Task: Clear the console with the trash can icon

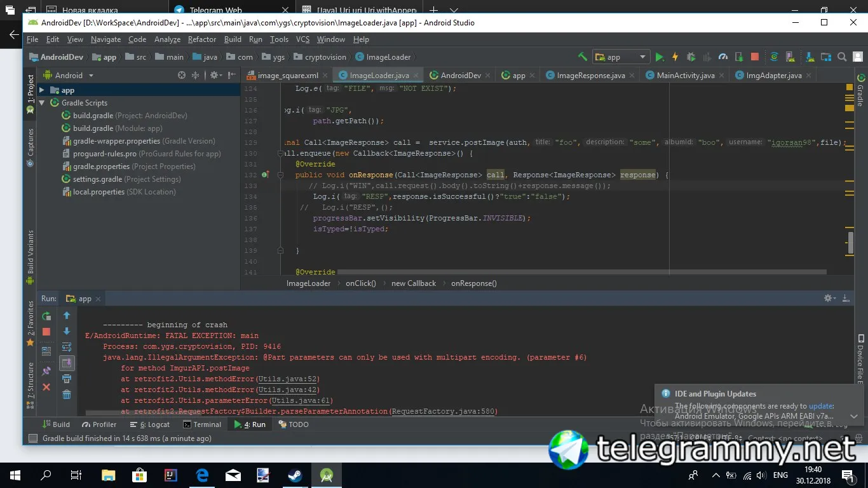Action: [67, 395]
